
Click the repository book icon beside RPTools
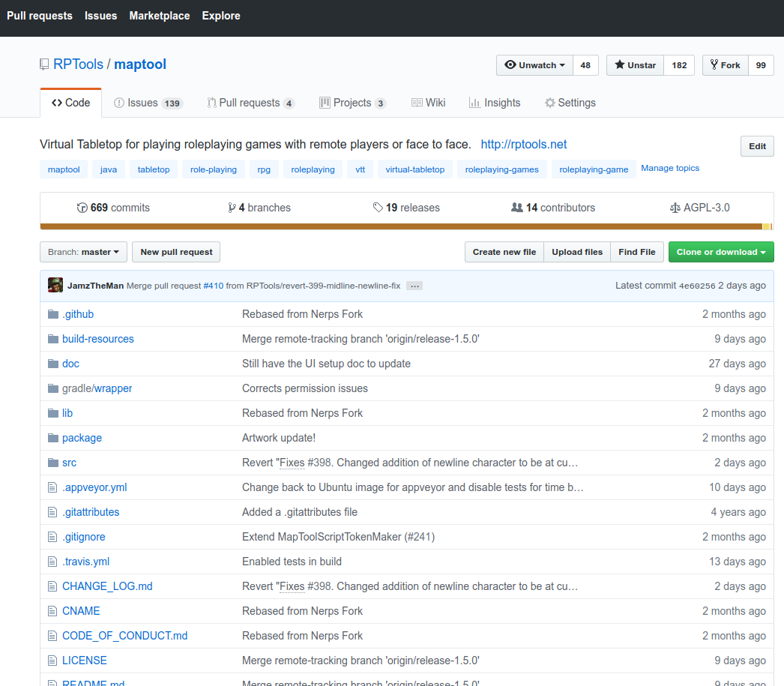click(44, 64)
